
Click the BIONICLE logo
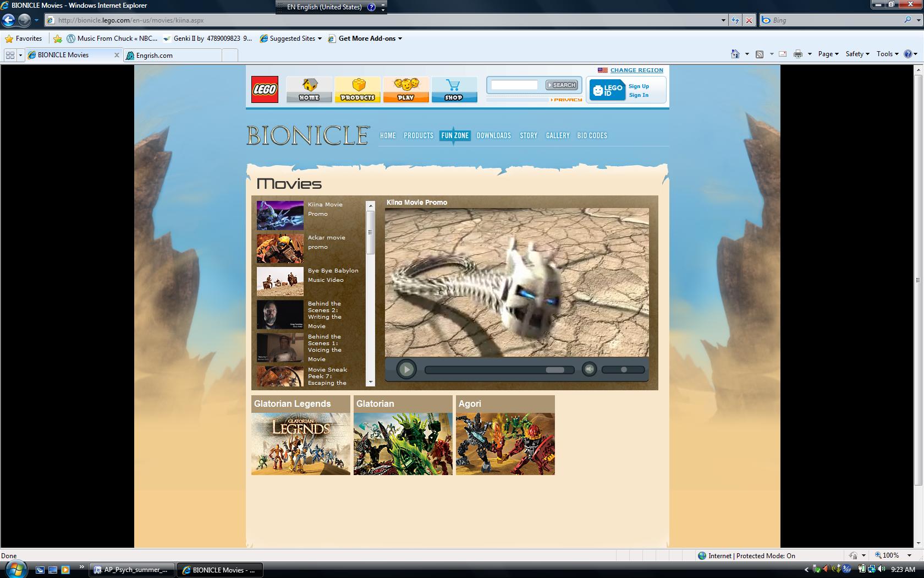(x=308, y=135)
